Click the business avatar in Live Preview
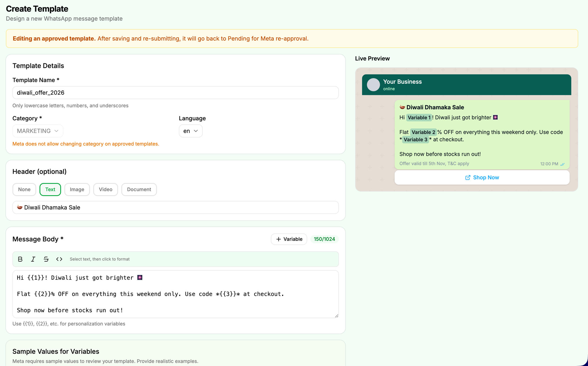The width and height of the screenshot is (588, 366). pos(373,85)
